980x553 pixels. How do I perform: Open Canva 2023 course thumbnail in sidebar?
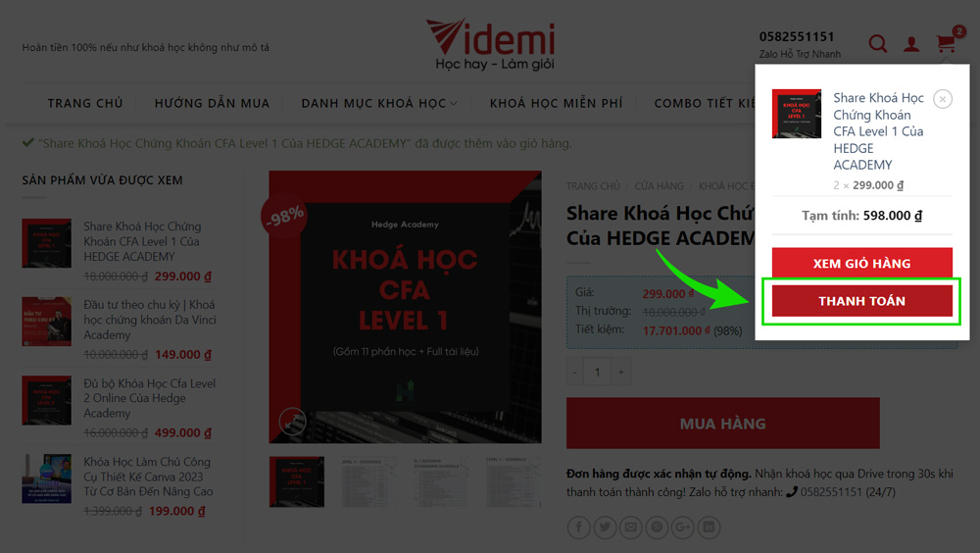click(x=46, y=478)
